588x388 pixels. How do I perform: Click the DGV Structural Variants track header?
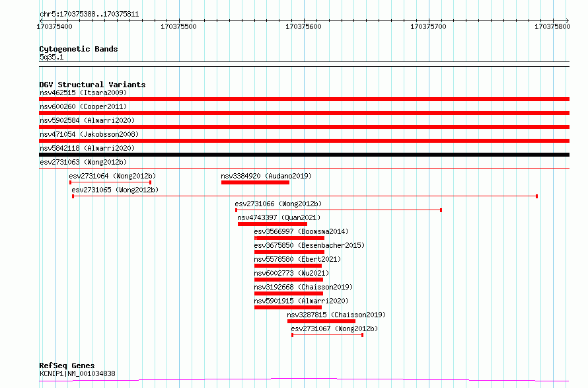(x=92, y=85)
